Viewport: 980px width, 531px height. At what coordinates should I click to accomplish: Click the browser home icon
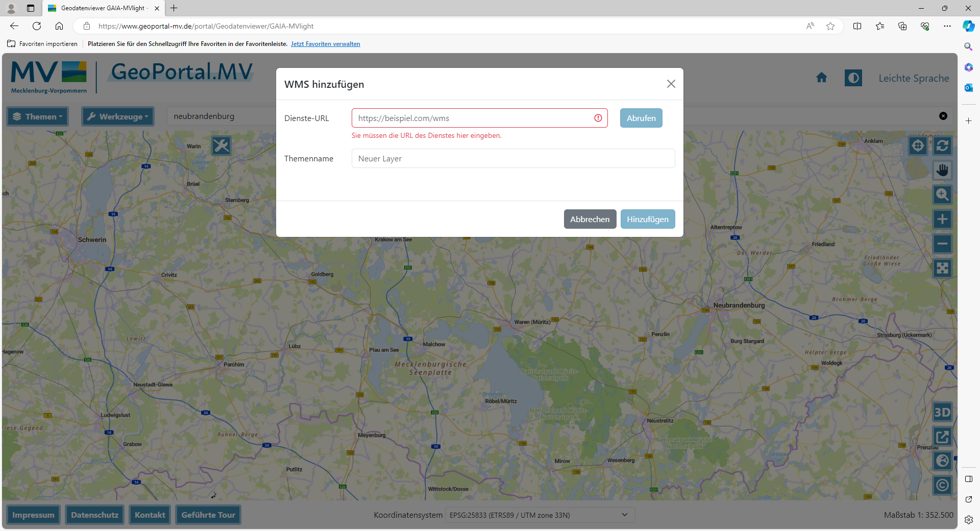pos(59,26)
